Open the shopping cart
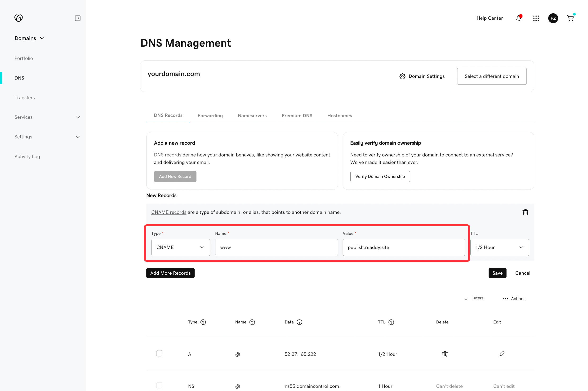The image size is (588, 391). coord(570,18)
